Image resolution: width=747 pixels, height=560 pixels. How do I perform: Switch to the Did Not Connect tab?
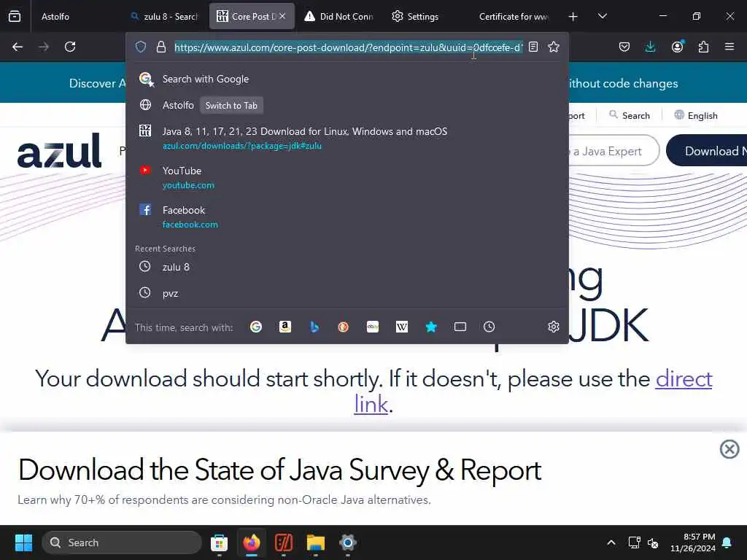coord(340,17)
